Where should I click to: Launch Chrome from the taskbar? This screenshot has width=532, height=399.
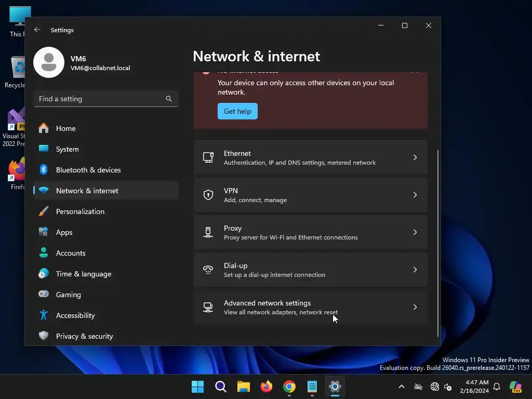pyautogui.click(x=289, y=387)
